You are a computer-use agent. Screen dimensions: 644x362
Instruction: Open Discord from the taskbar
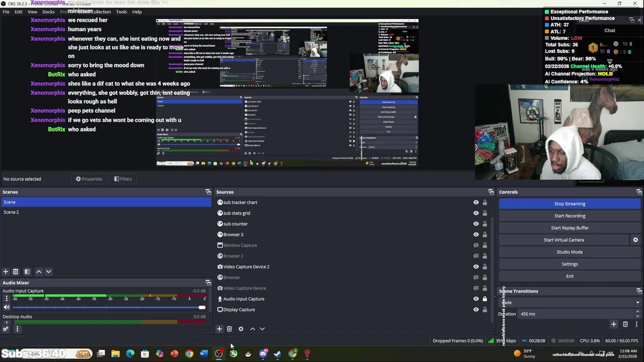tap(263, 354)
